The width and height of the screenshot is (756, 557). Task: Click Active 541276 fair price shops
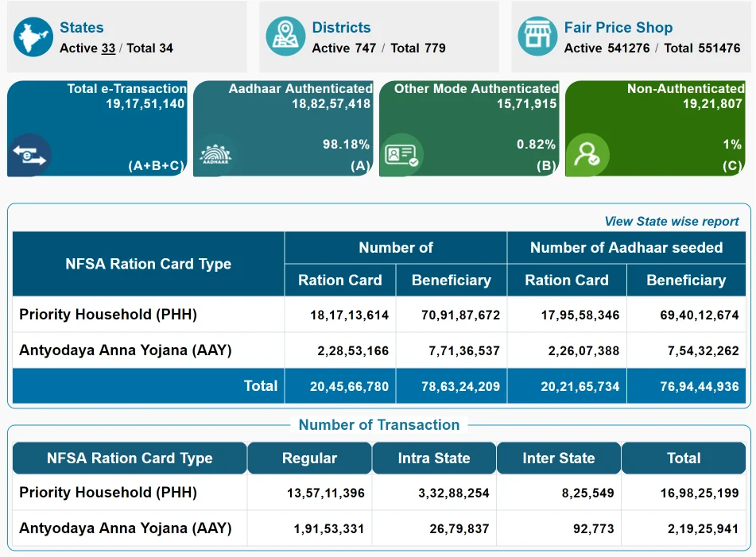tap(607, 48)
